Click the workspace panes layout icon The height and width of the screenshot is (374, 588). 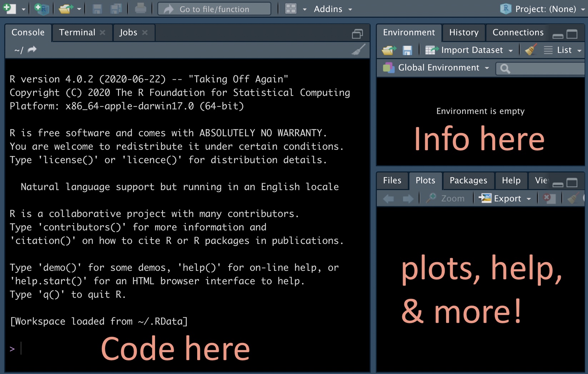click(x=291, y=9)
